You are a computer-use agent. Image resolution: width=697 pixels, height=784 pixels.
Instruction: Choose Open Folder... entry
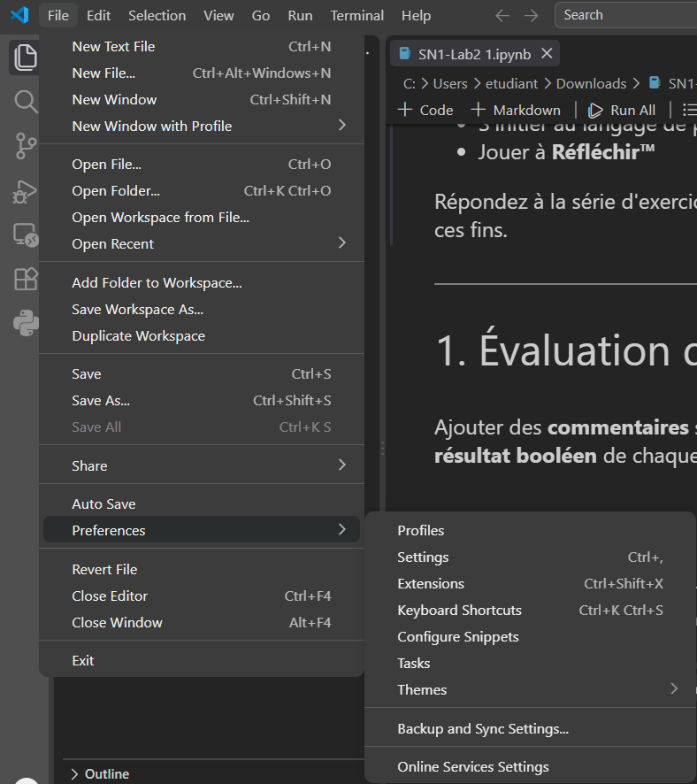pos(202,190)
